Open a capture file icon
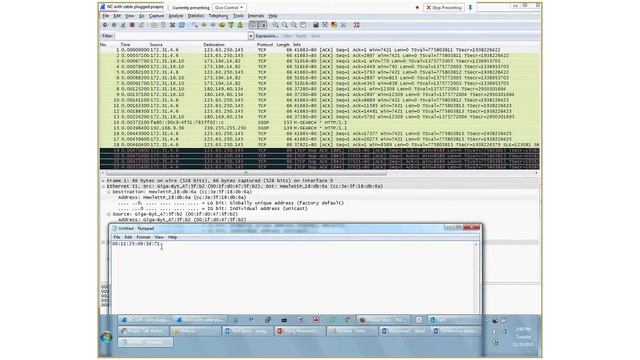 tap(154, 25)
